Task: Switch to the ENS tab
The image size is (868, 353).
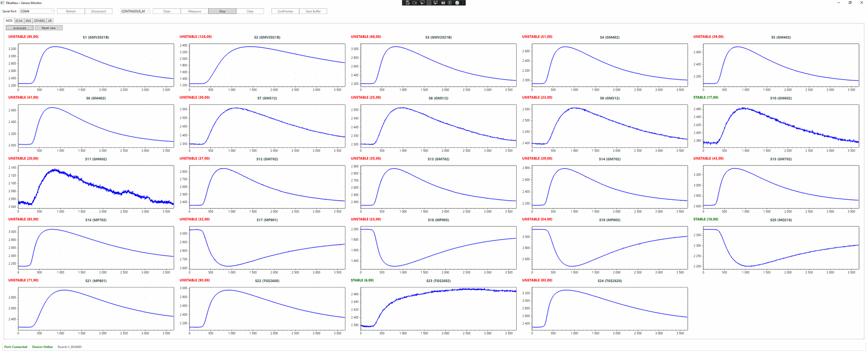Action: click(28, 21)
